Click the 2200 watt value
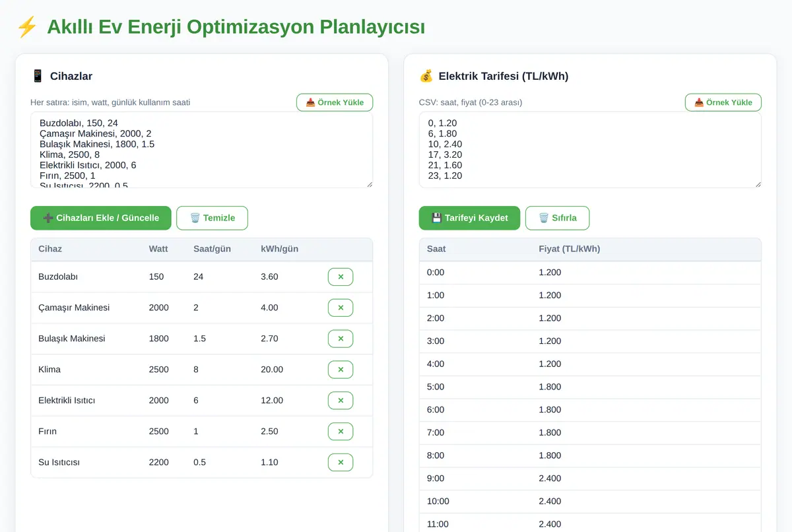Screen dimensions: 792x532 pyautogui.click(x=159, y=463)
